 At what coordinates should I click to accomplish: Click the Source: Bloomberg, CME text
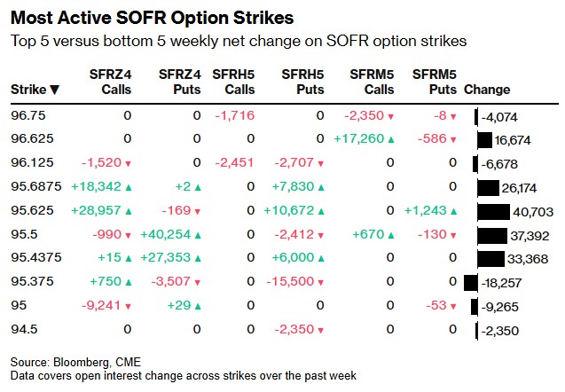[66, 363]
